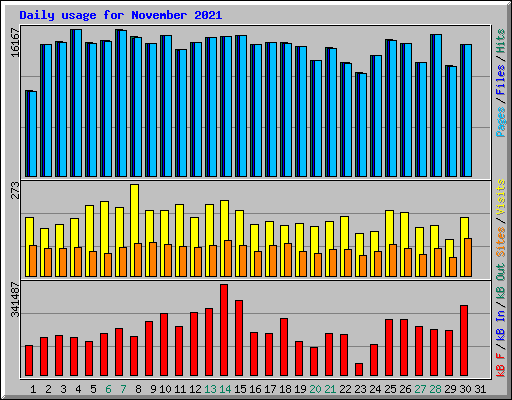The width and height of the screenshot is (512, 400).
Task: Click green day 20 on the x-axis
Action: pyautogui.click(x=315, y=389)
